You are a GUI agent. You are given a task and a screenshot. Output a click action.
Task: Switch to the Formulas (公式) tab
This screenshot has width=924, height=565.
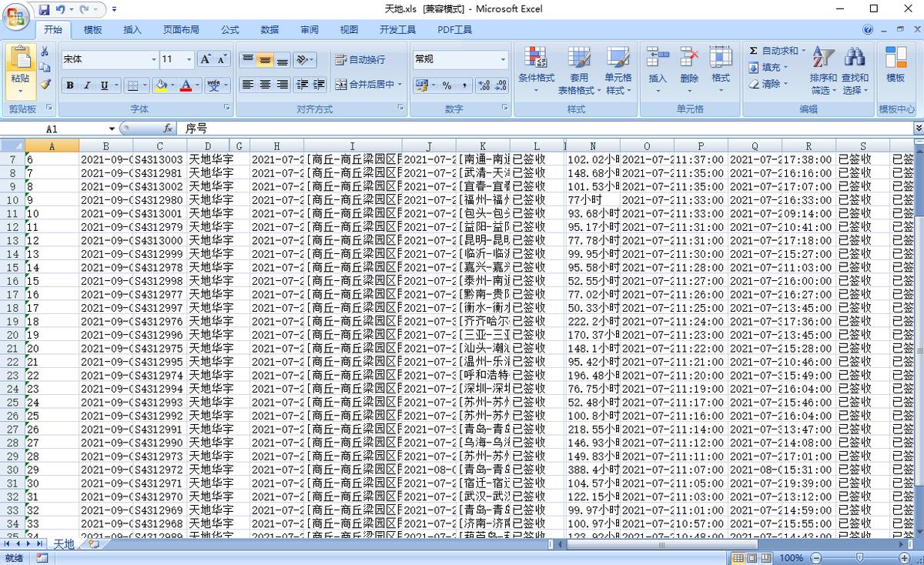(x=230, y=30)
